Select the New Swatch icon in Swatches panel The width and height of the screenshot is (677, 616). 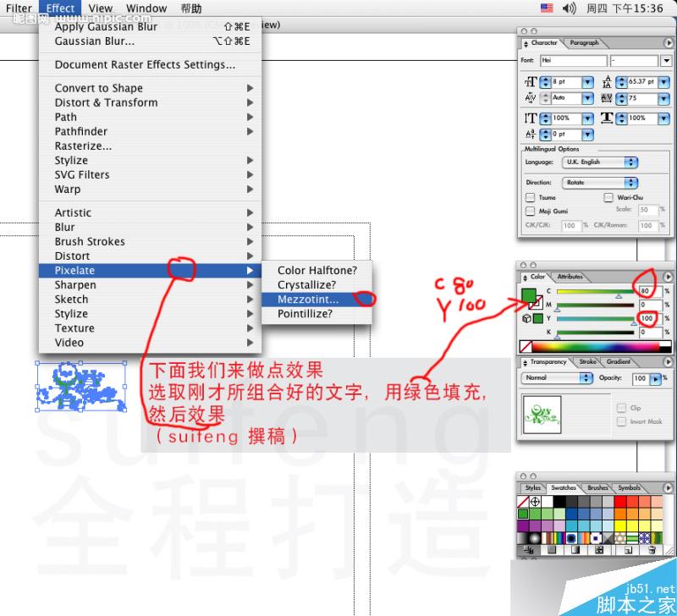628,550
